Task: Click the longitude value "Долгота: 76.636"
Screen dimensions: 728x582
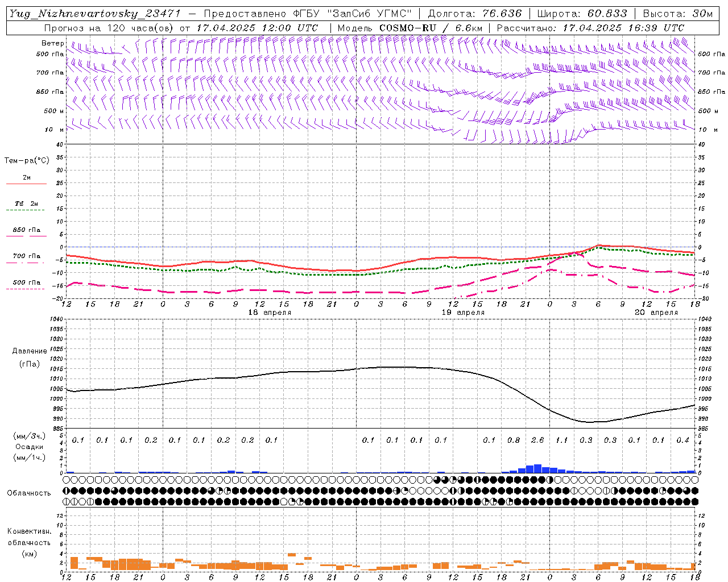Action: pyautogui.click(x=475, y=14)
